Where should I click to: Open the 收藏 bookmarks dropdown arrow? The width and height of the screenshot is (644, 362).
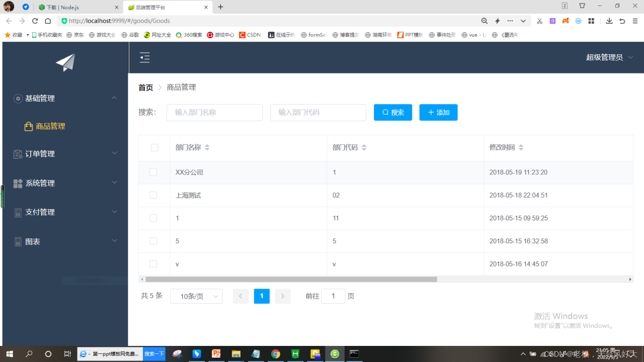(28, 35)
